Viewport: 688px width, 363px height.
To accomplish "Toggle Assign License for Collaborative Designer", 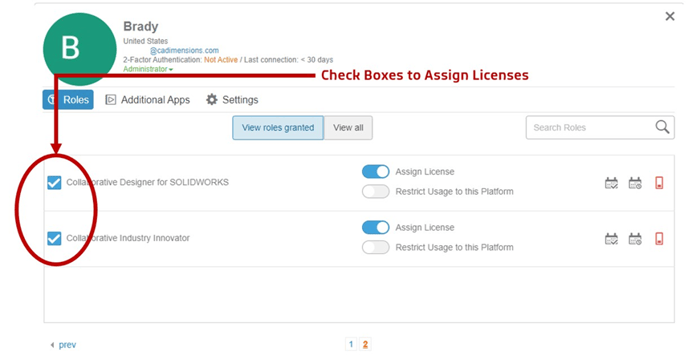I will 376,172.
